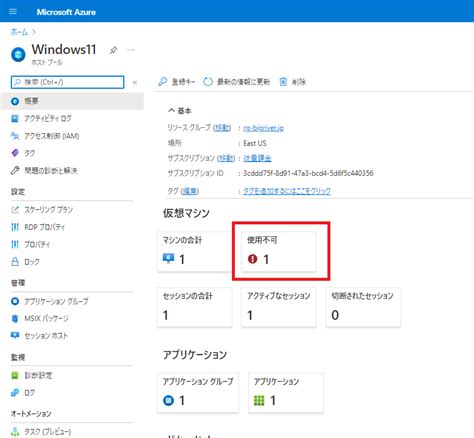Open the ellipsis more actions menu
This screenshot has width=474, height=438.
click(x=131, y=50)
